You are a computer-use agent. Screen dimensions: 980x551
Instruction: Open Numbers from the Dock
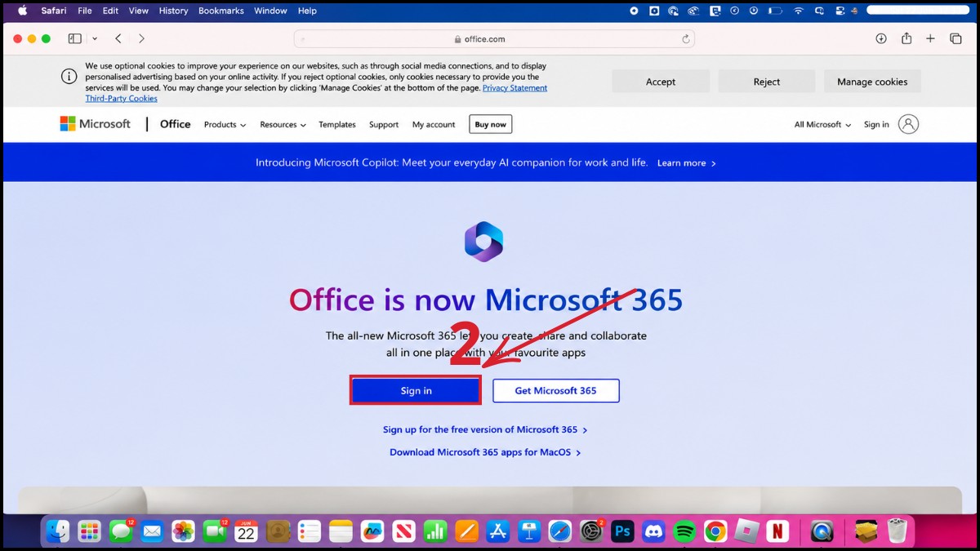pyautogui.click(x=434, y=531)
